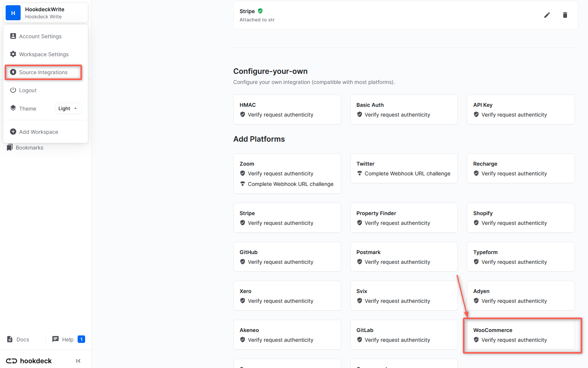The image size is (588, 368).
Task: Click the blue H workspace avatar
Action: tap(13, 13)
